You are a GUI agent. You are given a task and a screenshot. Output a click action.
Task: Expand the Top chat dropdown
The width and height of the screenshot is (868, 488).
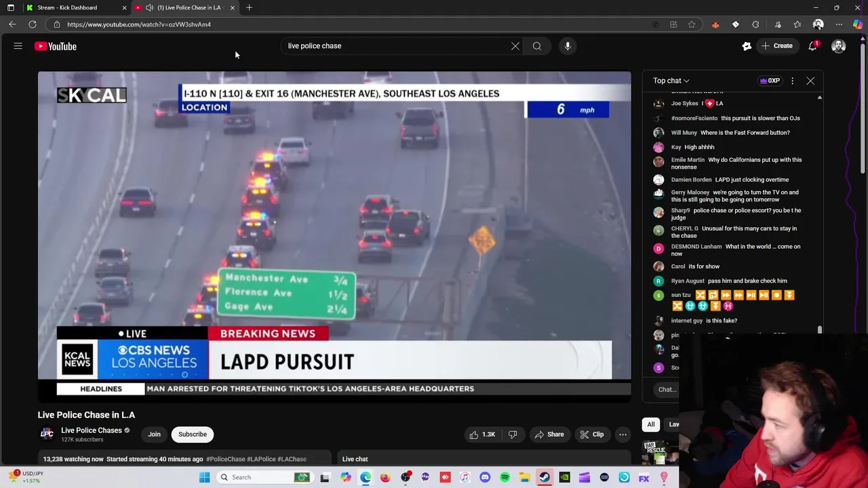coord(671,81)
